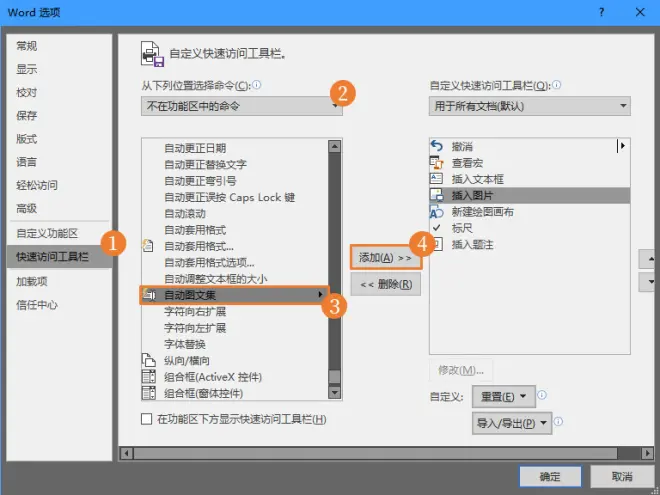Select the 自动更正弯引号 command
Screen dimensions: 660x495
tap(235, 181)
